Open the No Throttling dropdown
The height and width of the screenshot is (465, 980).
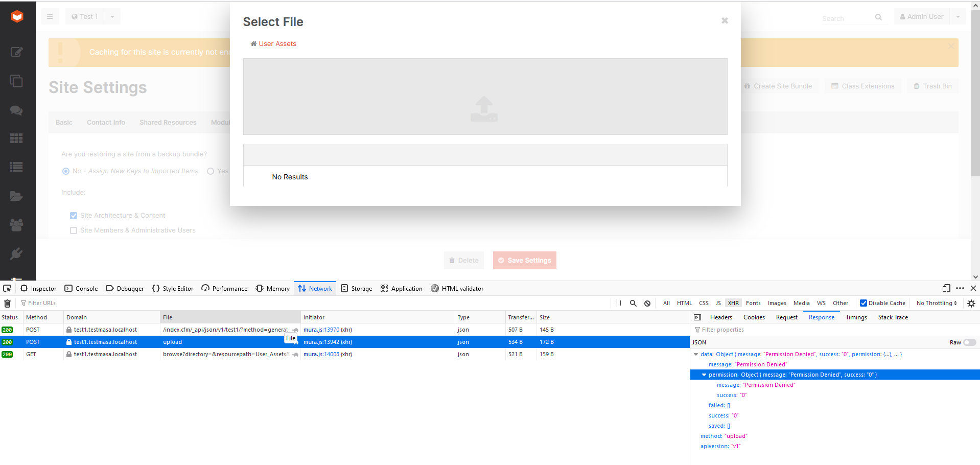pos(937,303)
